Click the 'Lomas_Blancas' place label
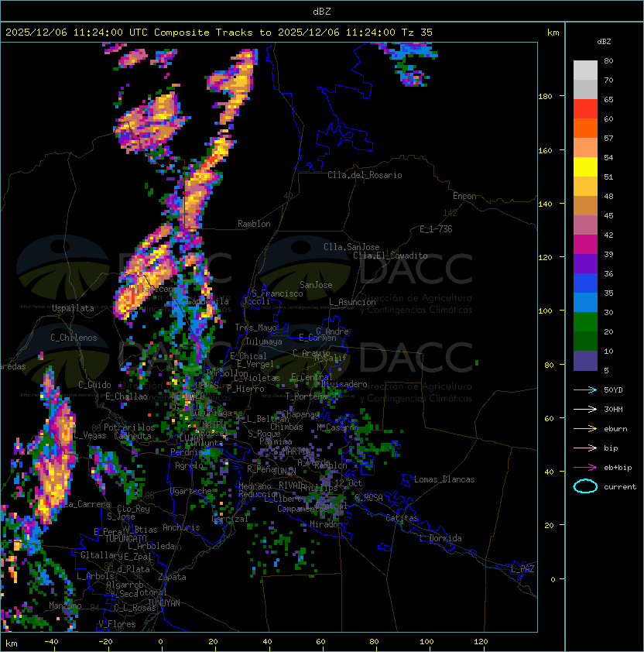 point(444,479)
